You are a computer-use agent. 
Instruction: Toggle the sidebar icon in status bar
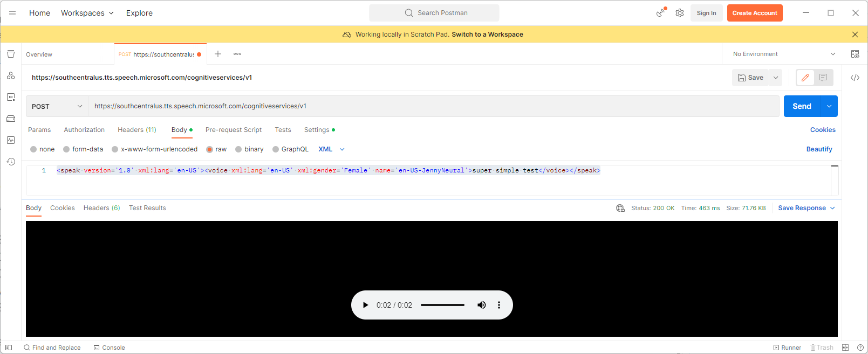coord(9,348)
